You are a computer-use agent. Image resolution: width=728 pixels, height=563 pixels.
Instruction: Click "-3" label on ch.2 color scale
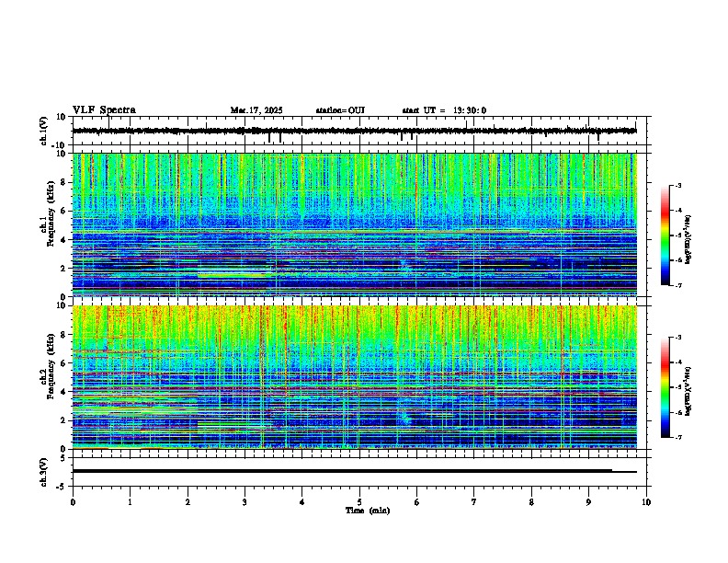[677, 338]
